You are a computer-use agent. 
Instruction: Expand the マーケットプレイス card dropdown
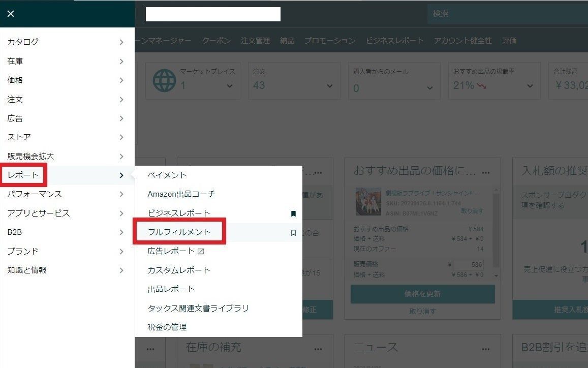click(x=230, y=86)
